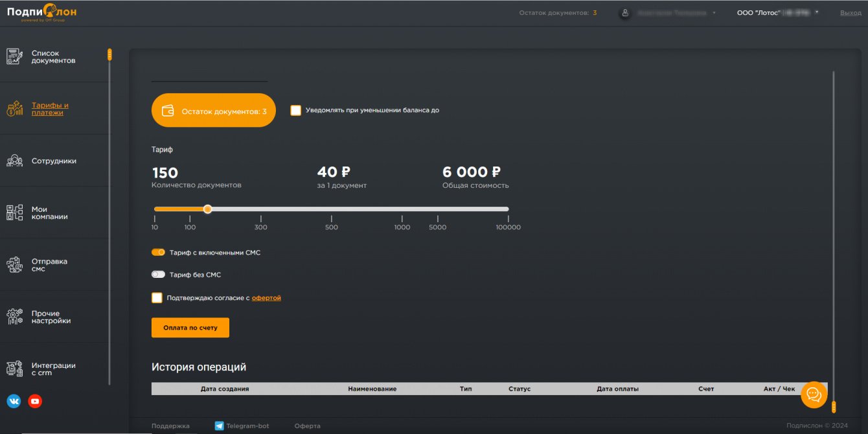Image resolution: width=868 pixels, height=434 pixels.
Task: Click Интеграции с crm icon
Action: pyautogui.click(x=14, y=369)
